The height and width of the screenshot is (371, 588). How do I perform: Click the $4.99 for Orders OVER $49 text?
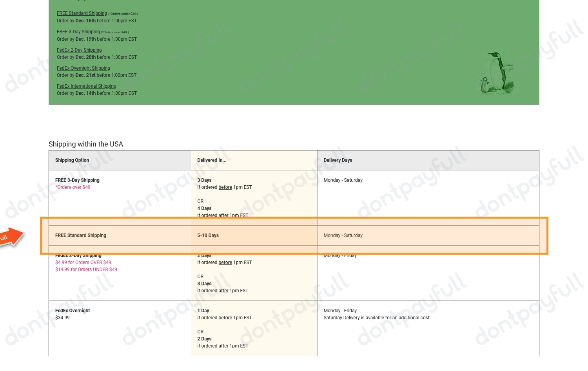coord(83,262)
